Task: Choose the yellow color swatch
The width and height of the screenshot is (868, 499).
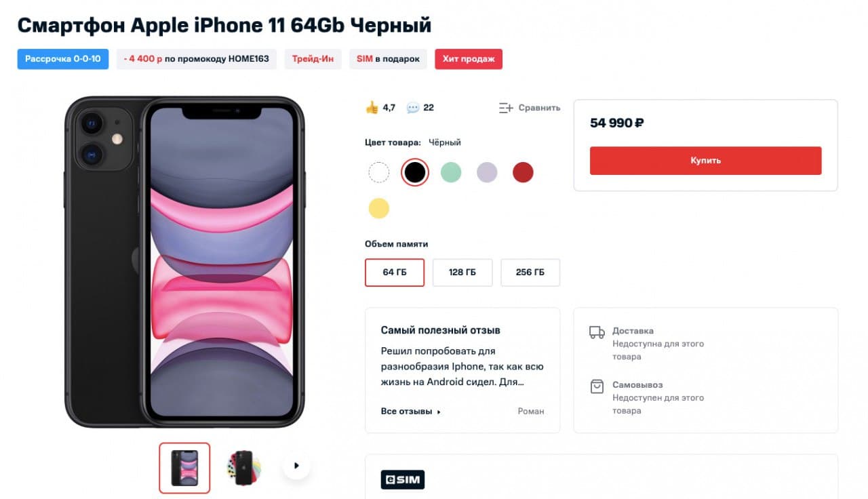Action: [x=378, y=208]
